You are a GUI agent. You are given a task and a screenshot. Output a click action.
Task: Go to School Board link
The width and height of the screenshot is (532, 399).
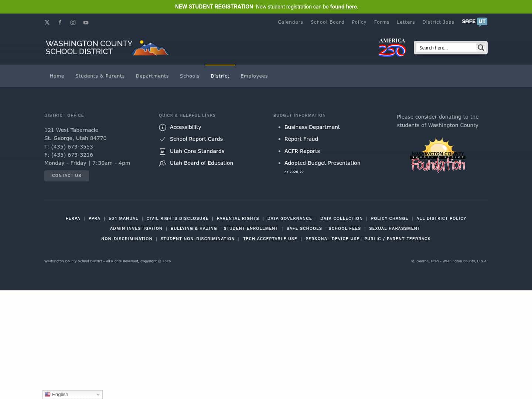[327, 22]
